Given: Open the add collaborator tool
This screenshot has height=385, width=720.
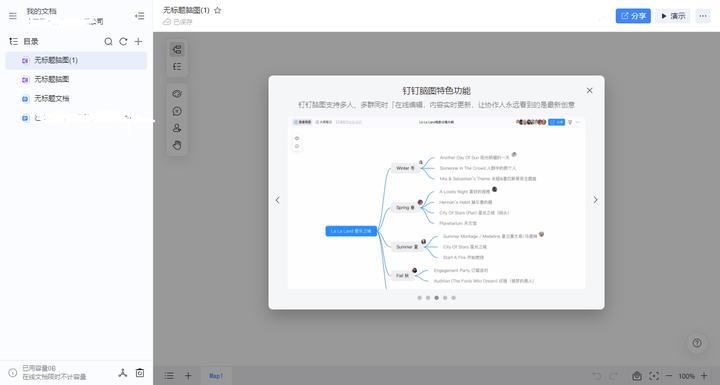Looking at the screenshot, I should click(x=177, y=128).
